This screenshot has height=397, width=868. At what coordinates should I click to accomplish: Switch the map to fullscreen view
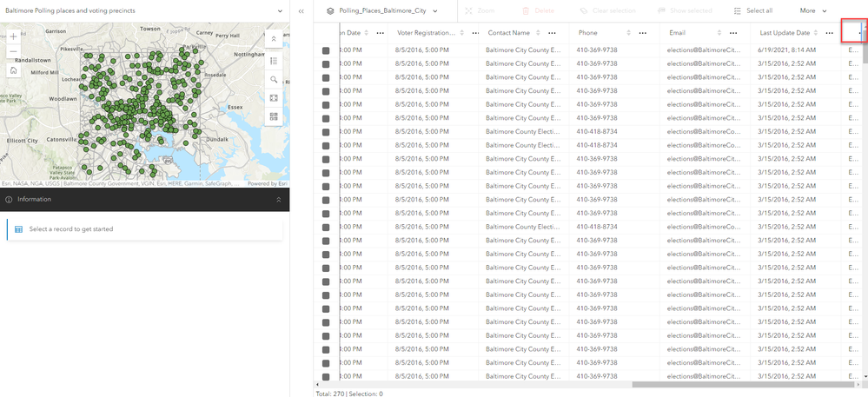[x=274, y=98]
